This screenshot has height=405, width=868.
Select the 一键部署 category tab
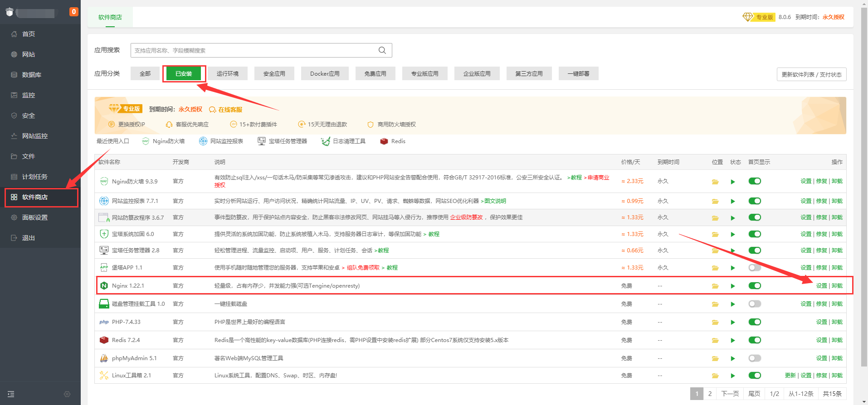tap(579, 73)
